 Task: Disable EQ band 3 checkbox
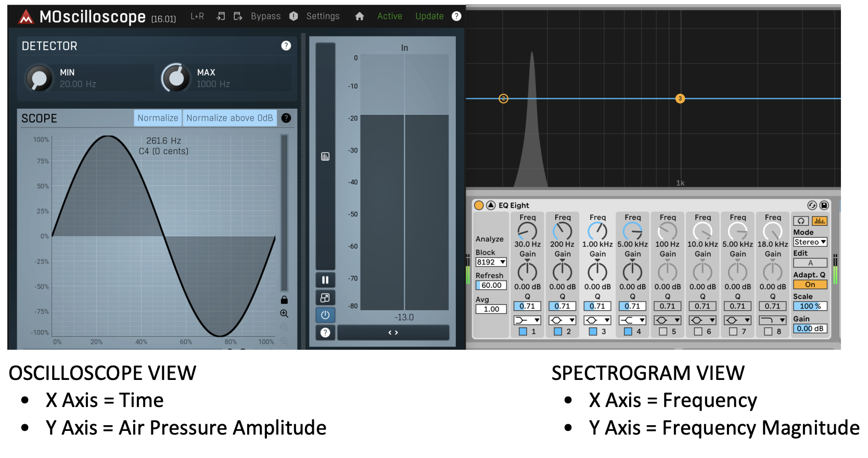(x=593, y=332)
